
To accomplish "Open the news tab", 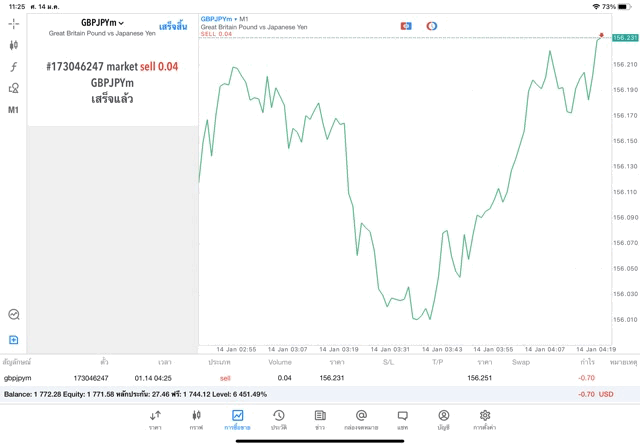I will (x=320, y=420).
